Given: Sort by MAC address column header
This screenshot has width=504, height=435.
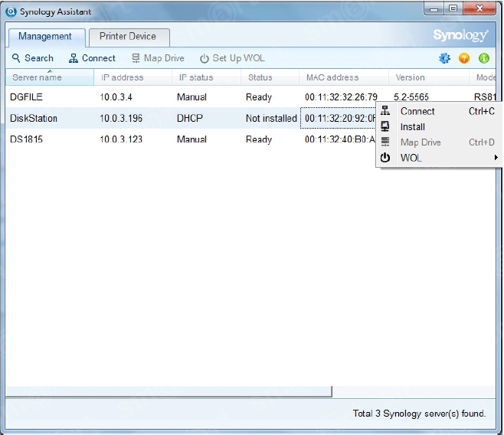Looking at the screenshot, I should coord(344,77).
